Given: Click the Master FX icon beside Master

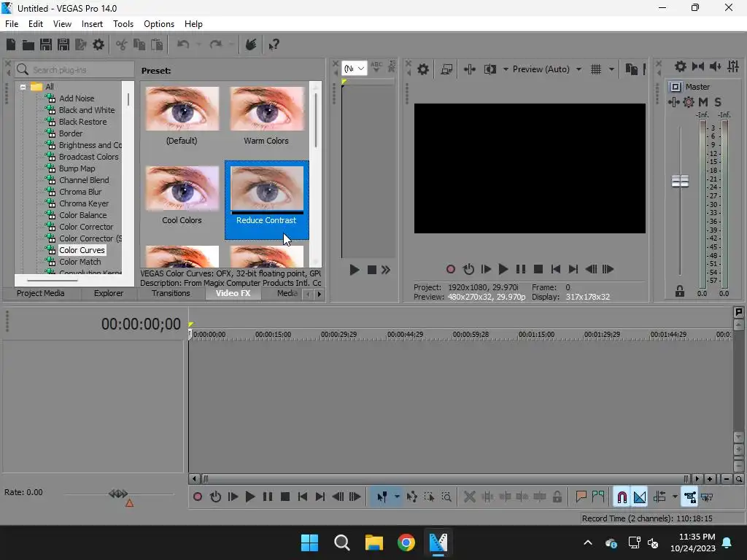Looking at the screenshot, I should click(x=673, y=102).
